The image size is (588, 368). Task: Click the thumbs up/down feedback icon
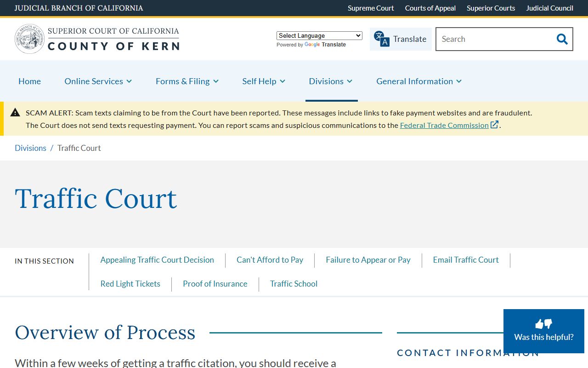[x=544, y=324]
